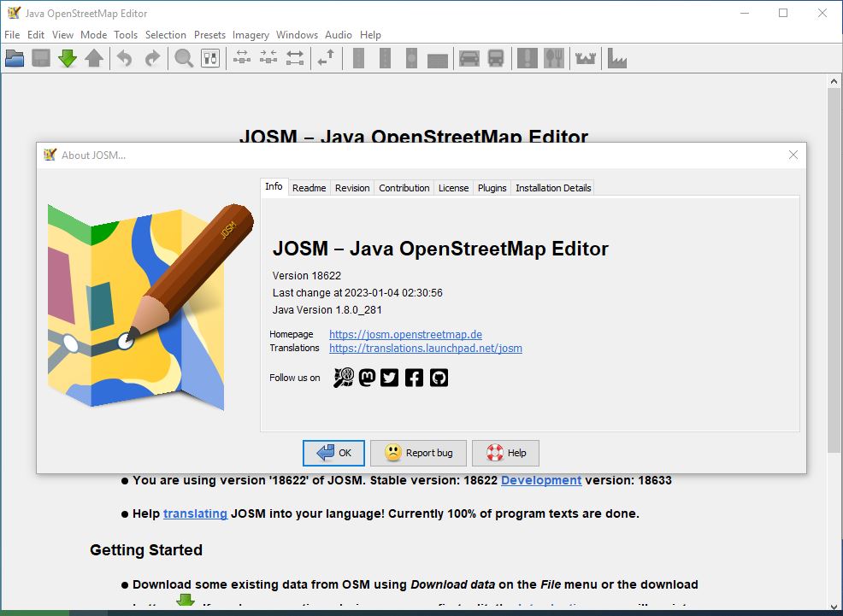Click the building rectangle preset icon
The image size is (843, 616).
(x=438, y=60)
